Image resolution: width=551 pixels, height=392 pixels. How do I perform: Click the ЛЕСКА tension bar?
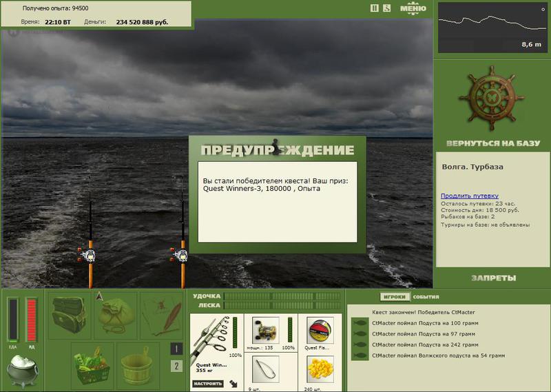[282, 305]
